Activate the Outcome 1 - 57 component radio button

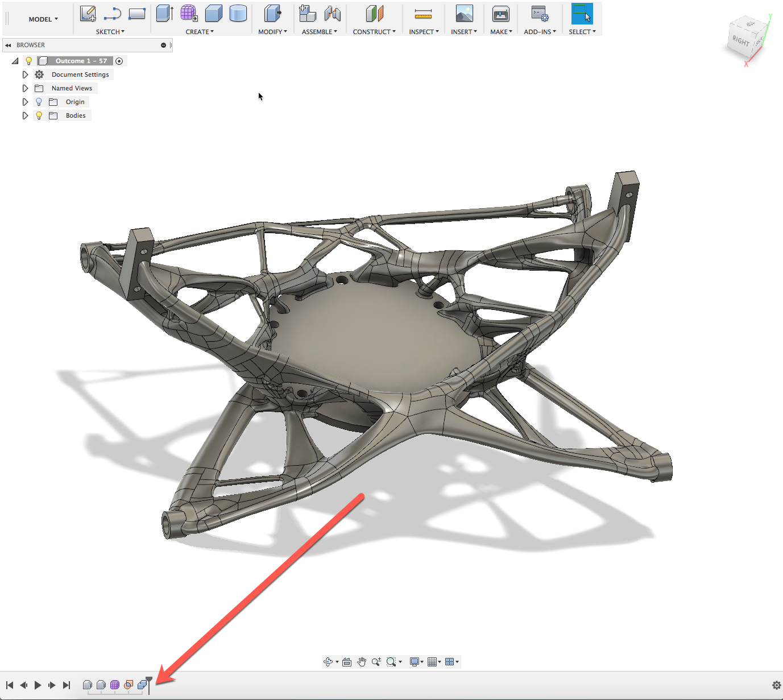119,61
